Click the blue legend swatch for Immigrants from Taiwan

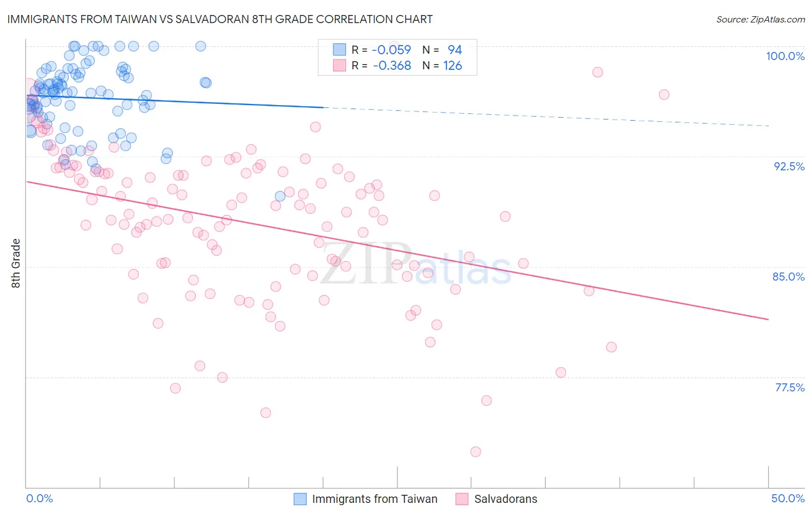coord(300,499)
